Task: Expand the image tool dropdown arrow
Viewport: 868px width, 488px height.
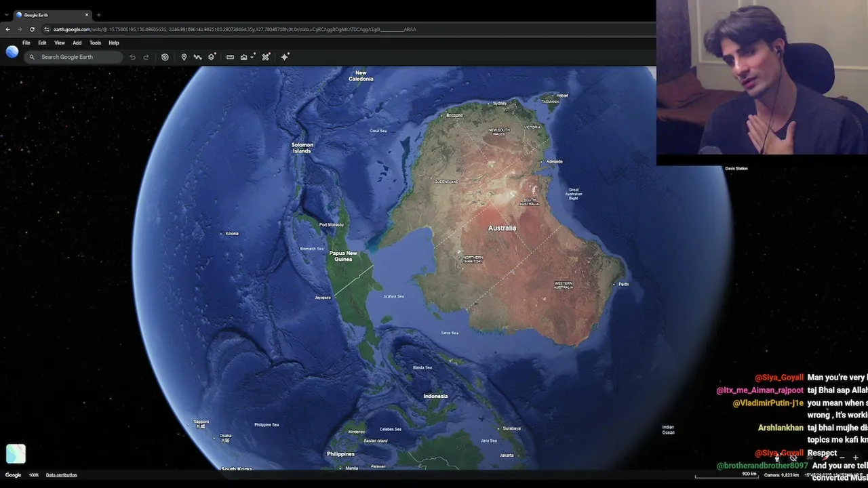Action: (x=252, y=57)
